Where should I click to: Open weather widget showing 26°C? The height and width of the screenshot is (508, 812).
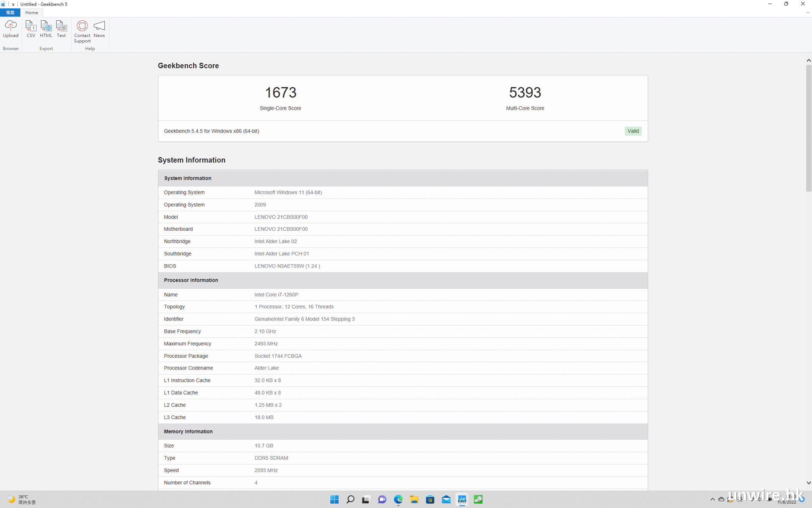point(22,500)
